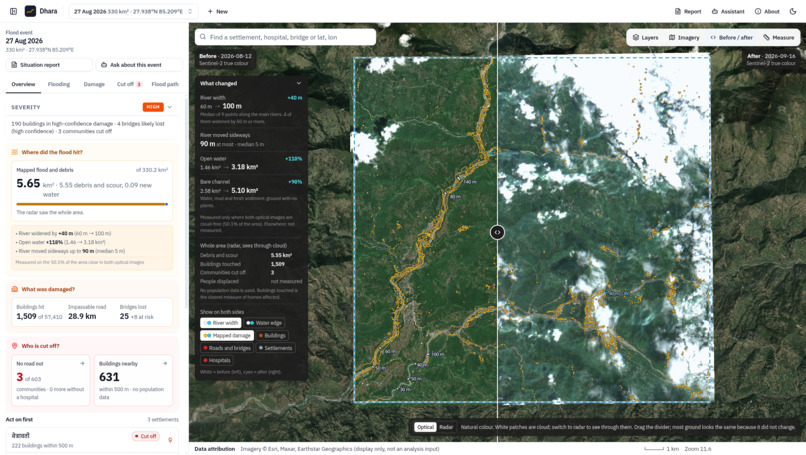Toggle the Hospitals overlay chip
806x455 pixels.
(x=217, y=360)
